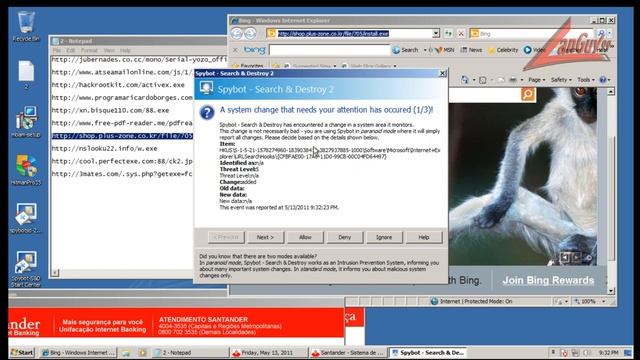Click the Spybot - Search & De... taskbar item
The image size is (640, 360).
click(x=428, y=353)
